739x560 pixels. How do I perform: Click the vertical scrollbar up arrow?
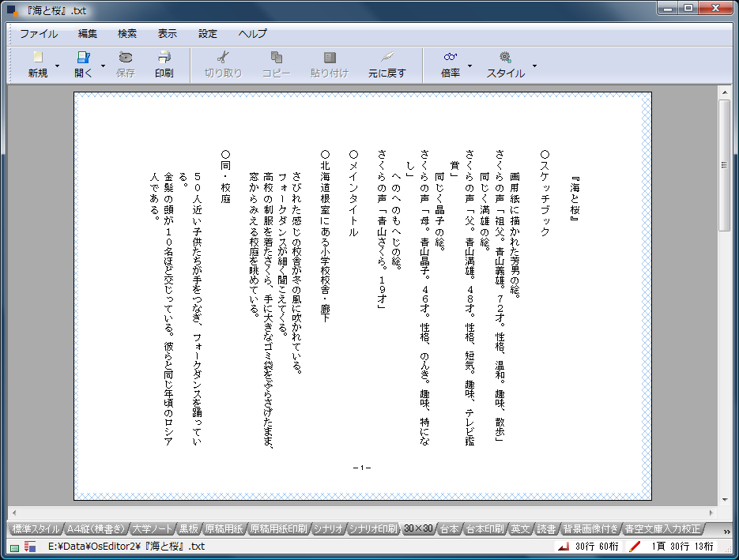point(725,92)
